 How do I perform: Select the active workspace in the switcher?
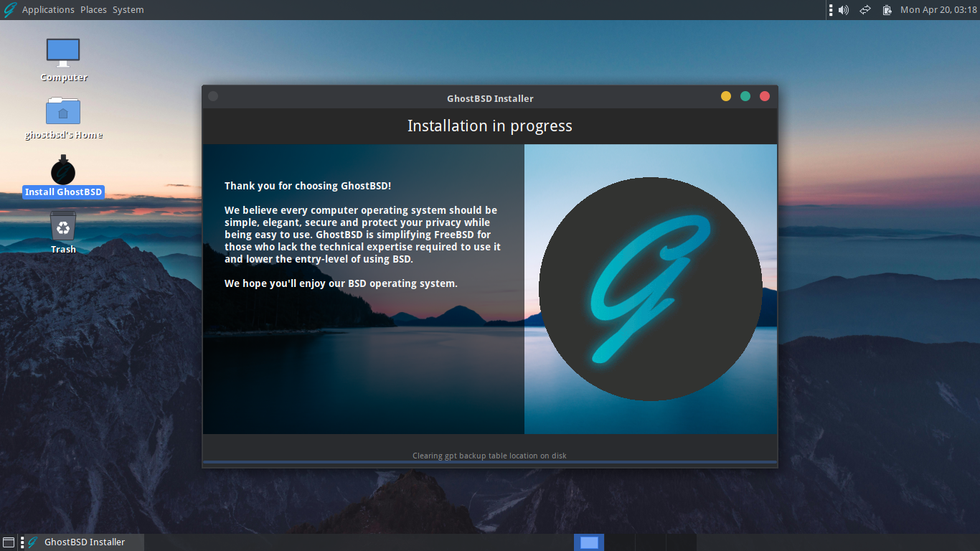click(x=588, y=542)
